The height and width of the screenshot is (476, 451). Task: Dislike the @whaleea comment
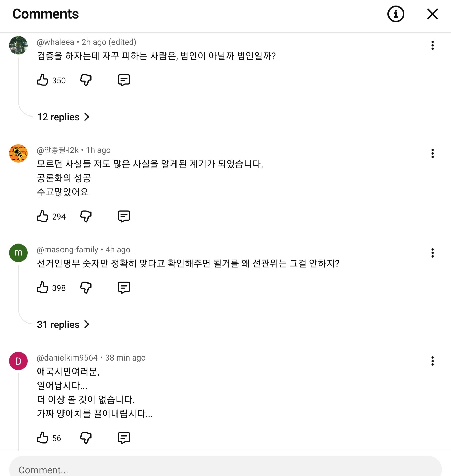[86, 80]
